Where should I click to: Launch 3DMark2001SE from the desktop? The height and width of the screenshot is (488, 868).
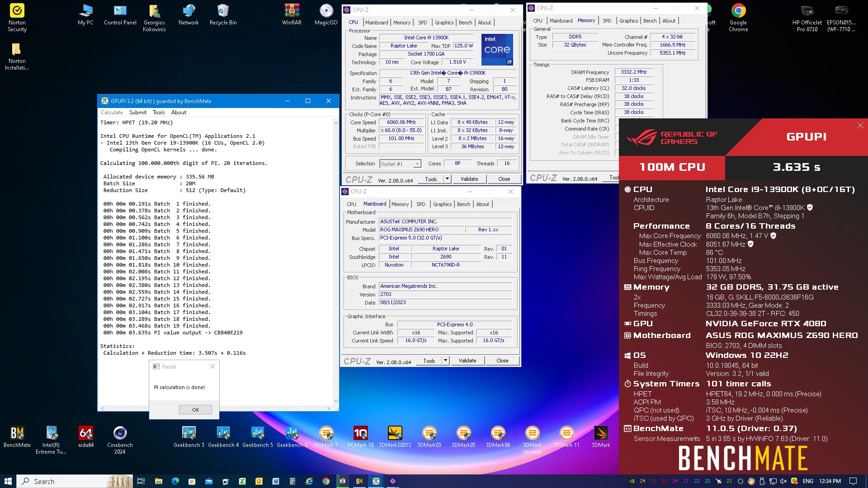coord(395,437)
